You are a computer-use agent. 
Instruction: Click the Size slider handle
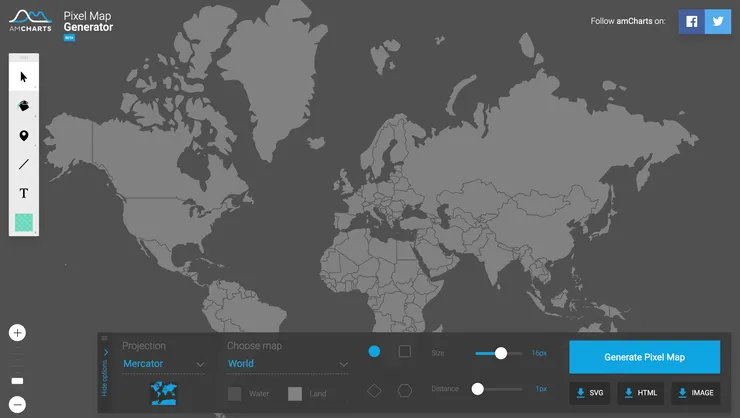pos(501,353)
